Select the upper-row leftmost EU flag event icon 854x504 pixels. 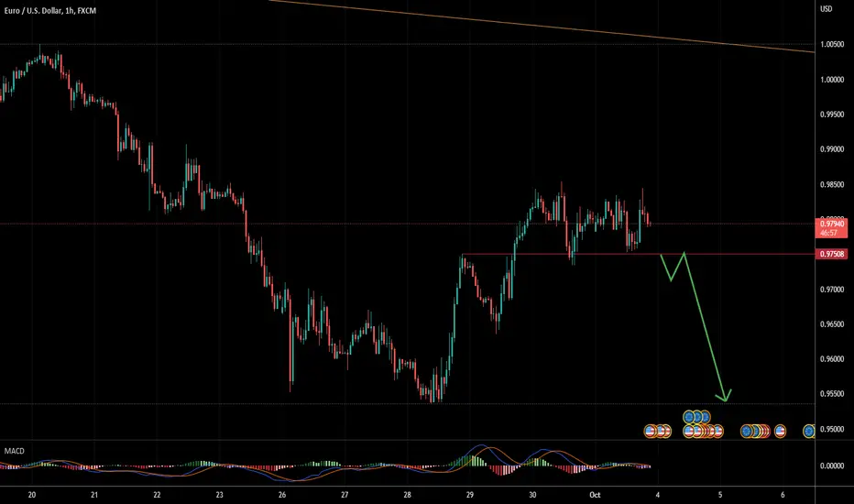[x=689, y=417]
